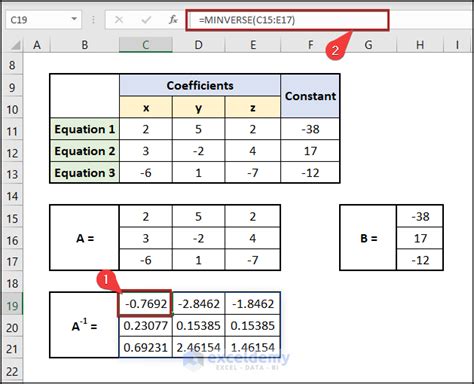Select row 8 header
This screenshot has height=384, width=474.
12,65
